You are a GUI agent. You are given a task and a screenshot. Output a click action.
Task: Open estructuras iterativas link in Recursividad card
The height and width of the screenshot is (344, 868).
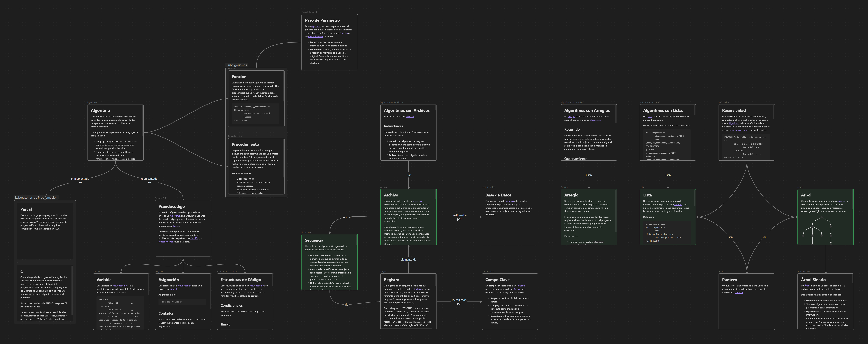coord(739,130)
